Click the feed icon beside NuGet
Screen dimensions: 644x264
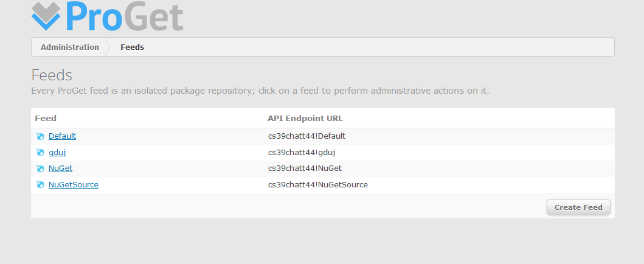pos(40,168)
